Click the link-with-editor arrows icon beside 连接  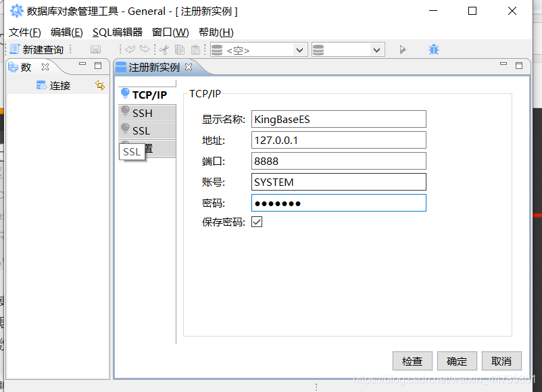click(x=100, y=85)
